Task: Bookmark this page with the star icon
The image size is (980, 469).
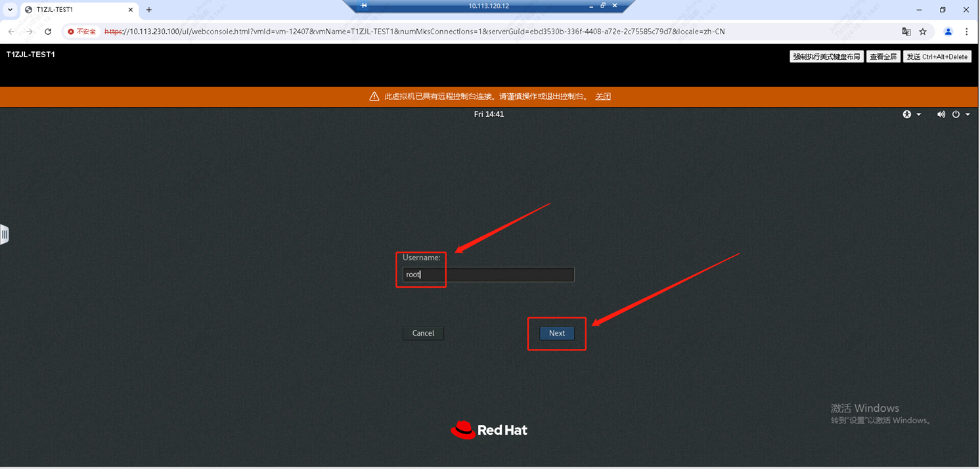Action: (x=923, y=32)
